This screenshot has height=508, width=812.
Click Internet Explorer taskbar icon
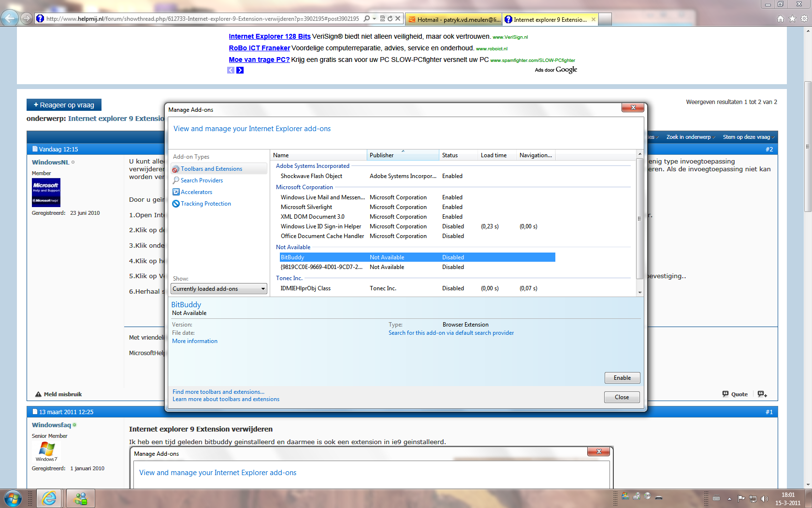coord(49,498)
